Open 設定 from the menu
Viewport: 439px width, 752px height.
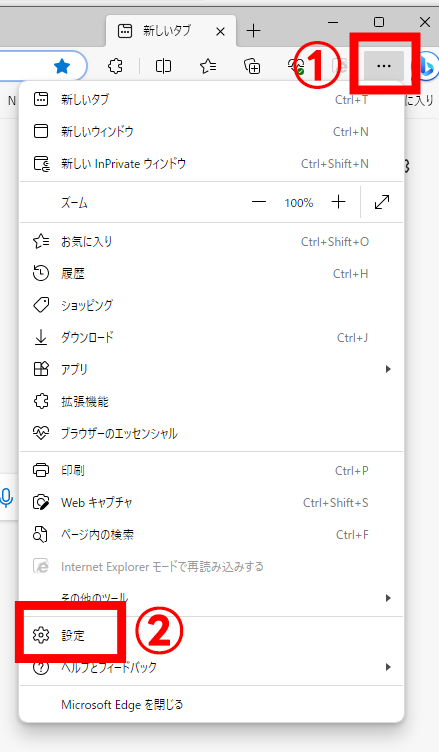(x=211, y=635)
